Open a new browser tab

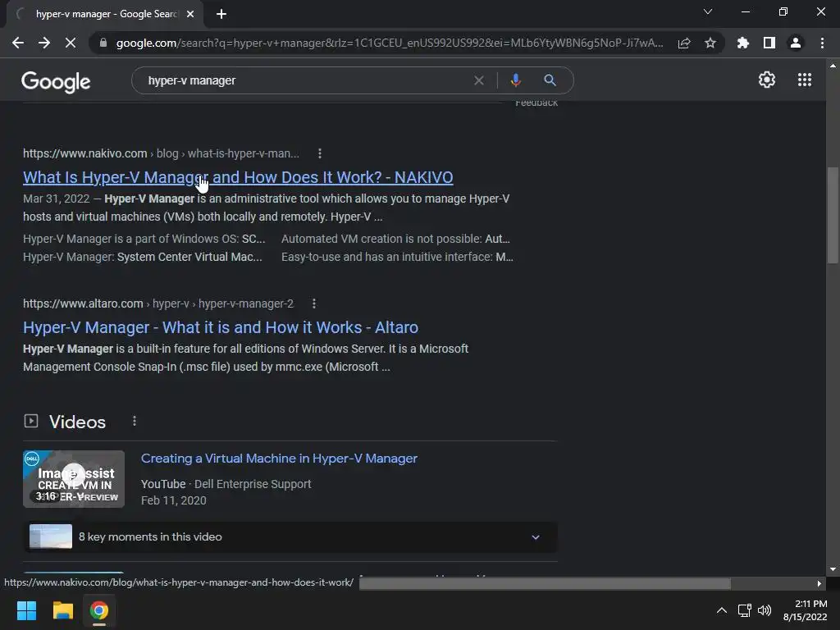coord(221,14)
